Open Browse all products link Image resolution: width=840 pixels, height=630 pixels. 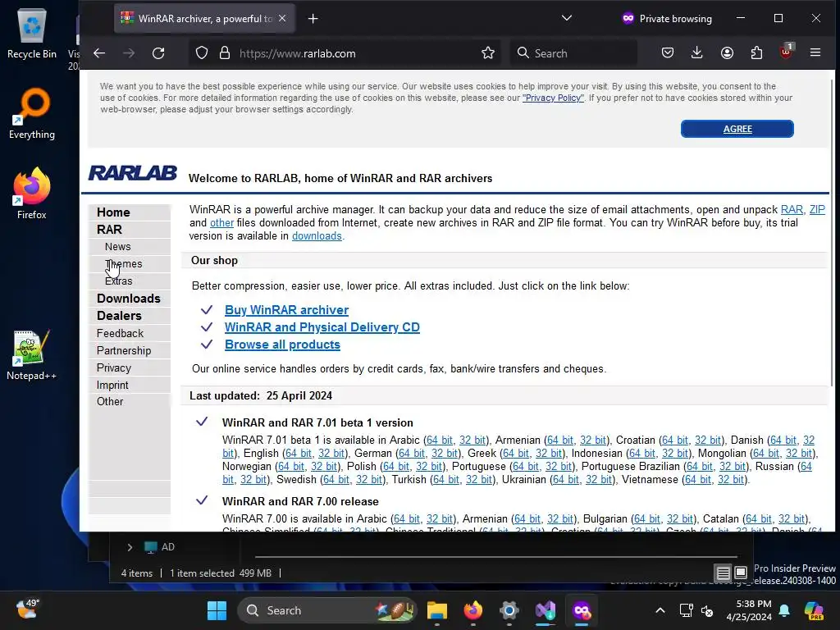click(x=282, y=344)
